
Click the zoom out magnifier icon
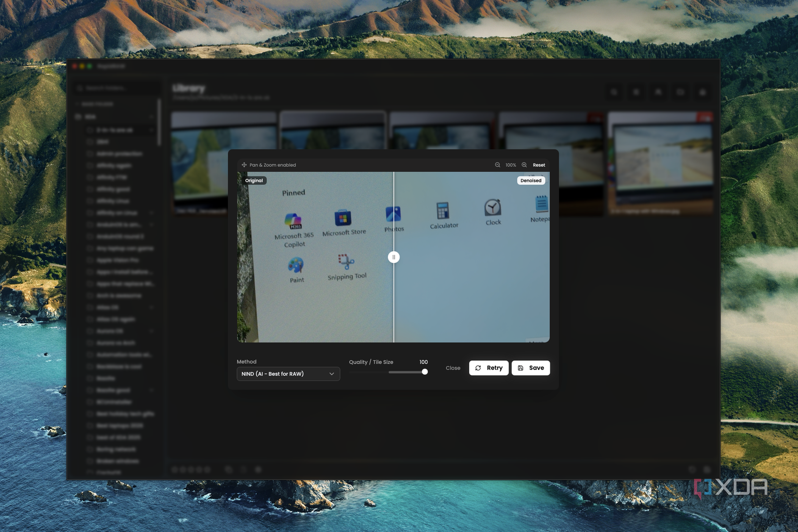497,165
